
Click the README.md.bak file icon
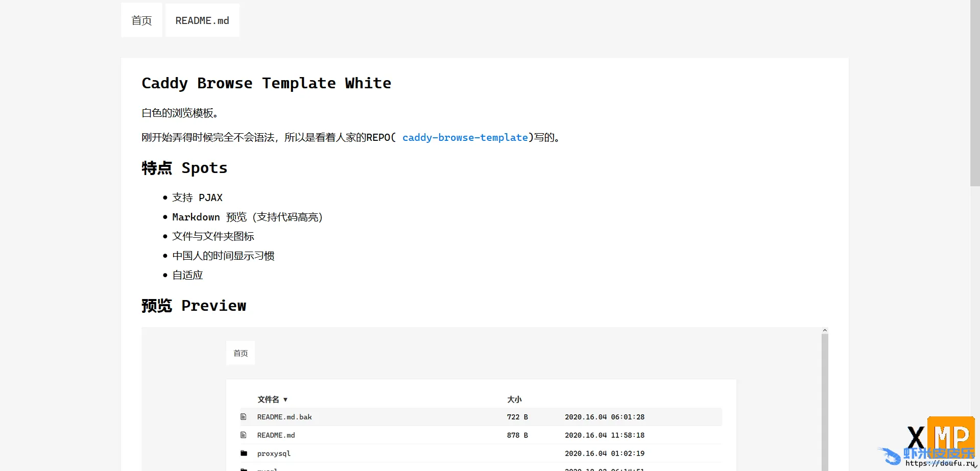pyautogui.click(x=244, y=417)
